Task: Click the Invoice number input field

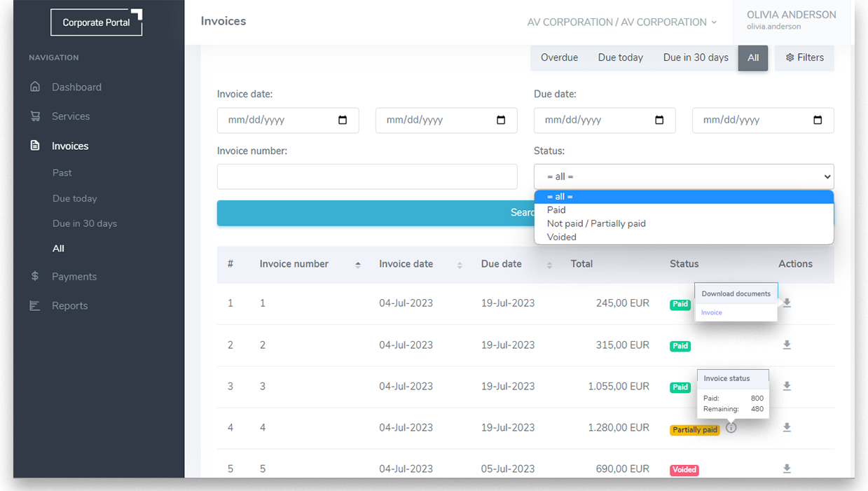Action: (x=367, y=177)
